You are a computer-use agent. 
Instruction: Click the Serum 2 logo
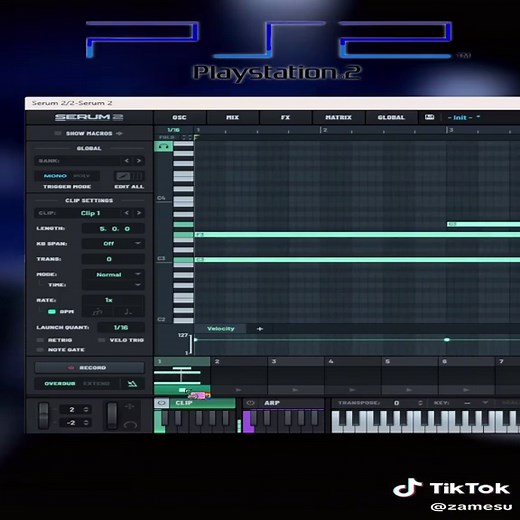89,117
